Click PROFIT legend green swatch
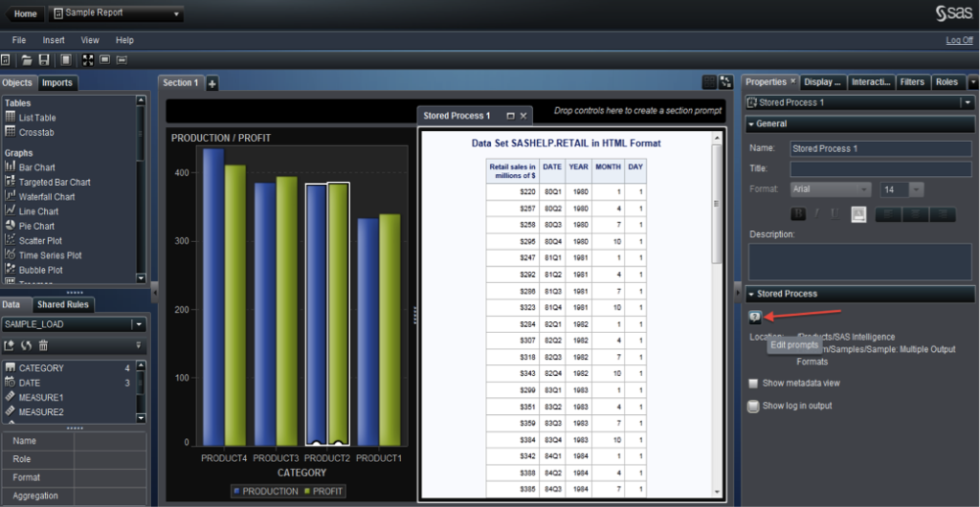980x507 pixels. [308, 492]
